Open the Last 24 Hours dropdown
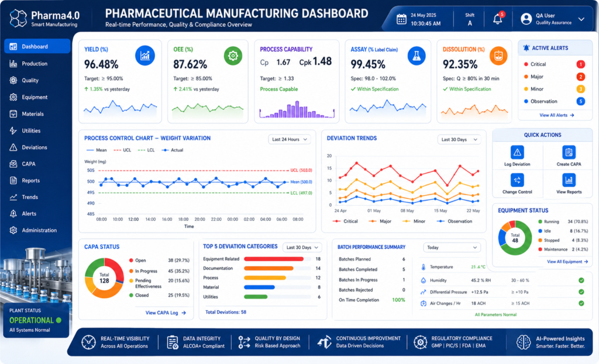 (x=289, y=140)
